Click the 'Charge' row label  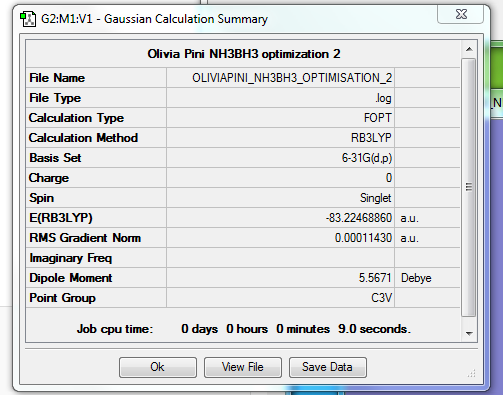click(49, 178)
